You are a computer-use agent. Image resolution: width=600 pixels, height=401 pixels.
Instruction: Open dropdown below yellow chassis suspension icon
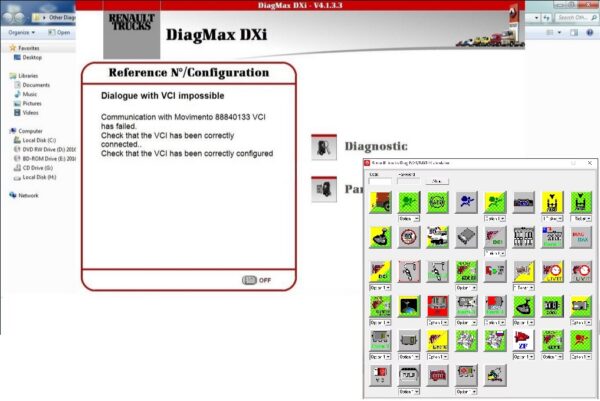click(x=552, y=218)
